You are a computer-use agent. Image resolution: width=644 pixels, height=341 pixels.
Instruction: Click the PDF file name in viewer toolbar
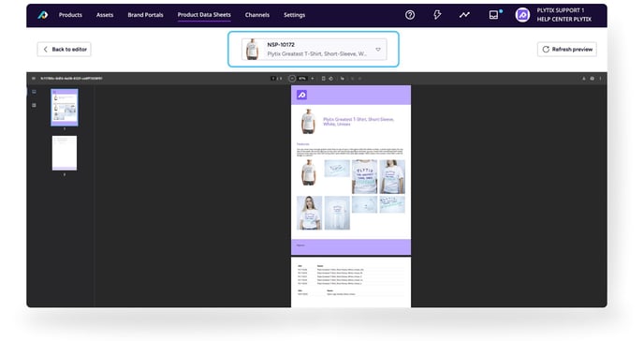pyautogui.click(x=71, y=79)
